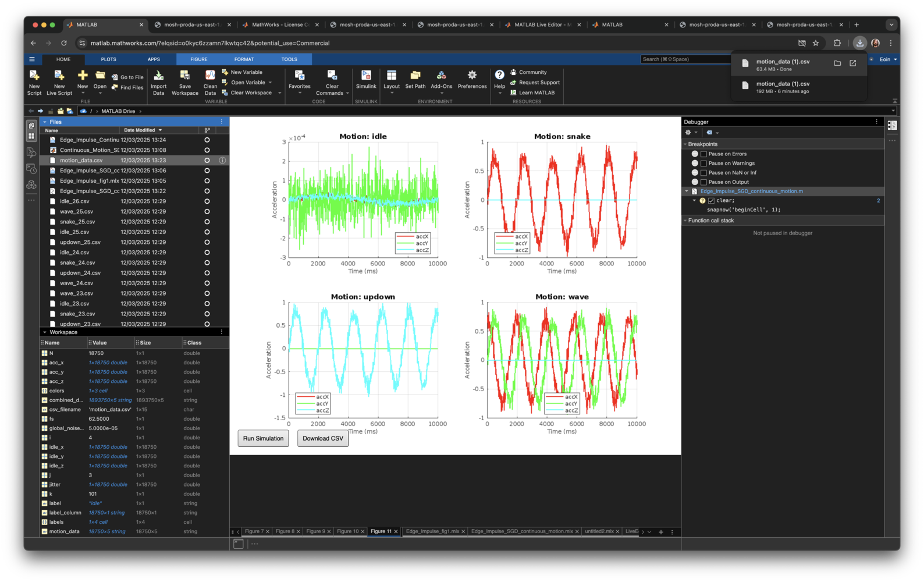Viewport: 924px width, 582px height.
Task: Open the Simulink tool
Action: tap(366, 76)
